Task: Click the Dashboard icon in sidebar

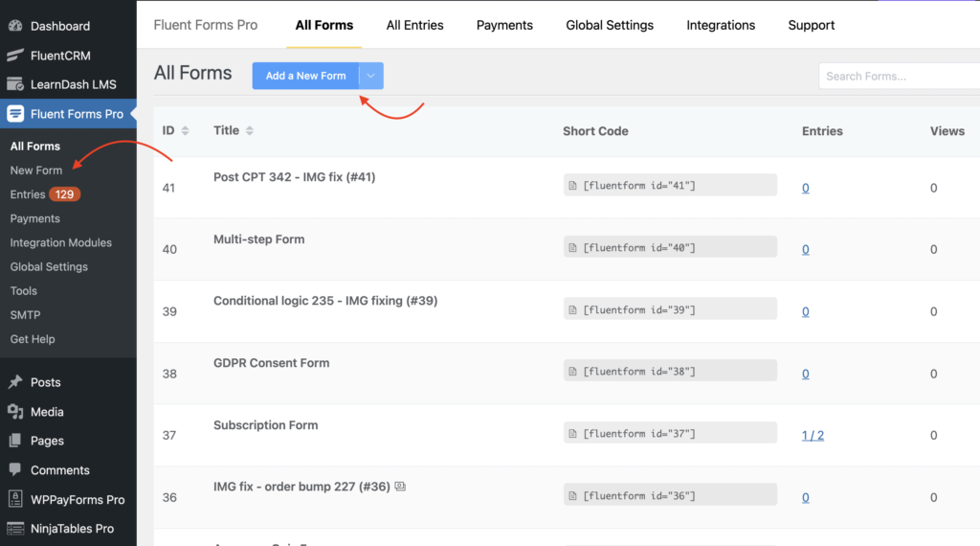Action: tap(15, 26)
